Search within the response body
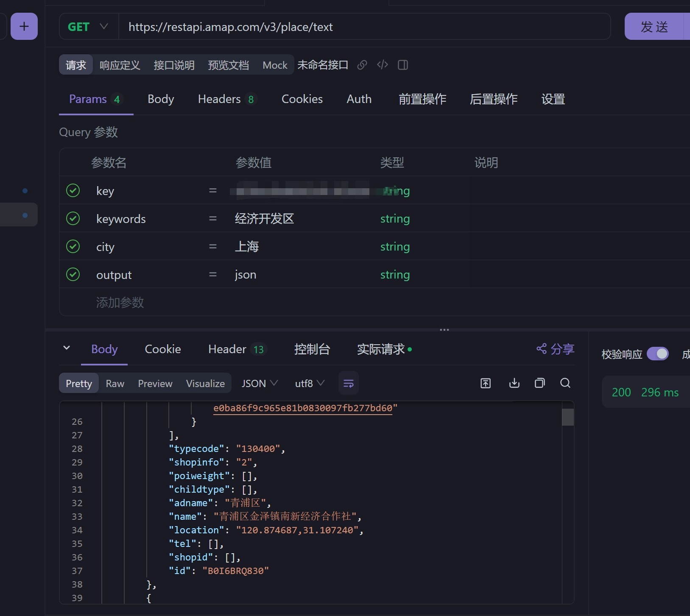 click(565, 383)
